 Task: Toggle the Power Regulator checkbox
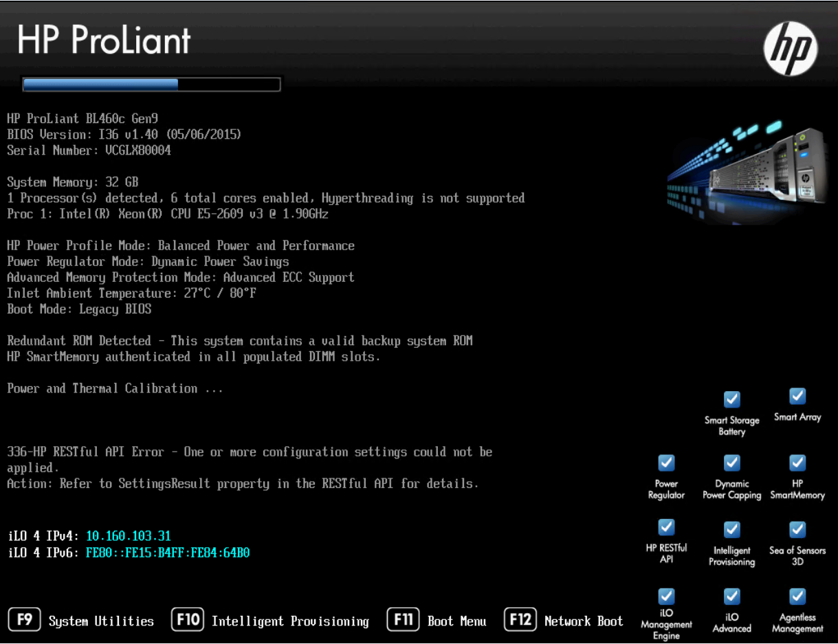(666, 463)
